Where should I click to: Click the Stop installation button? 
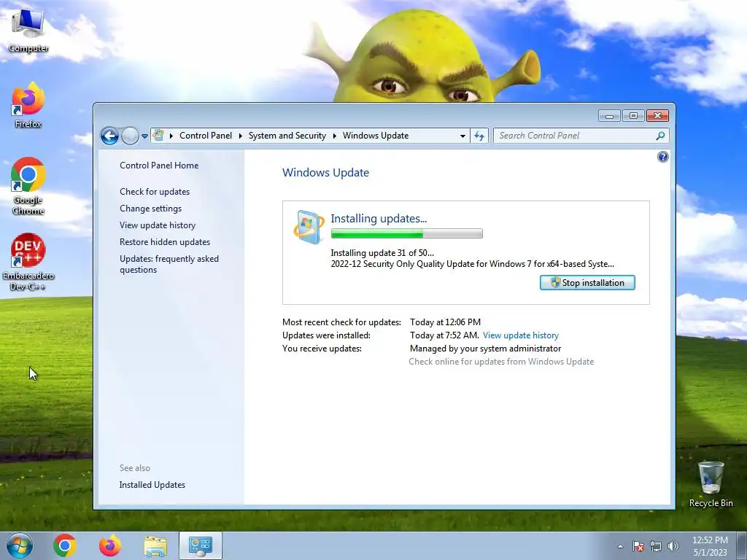587,282
